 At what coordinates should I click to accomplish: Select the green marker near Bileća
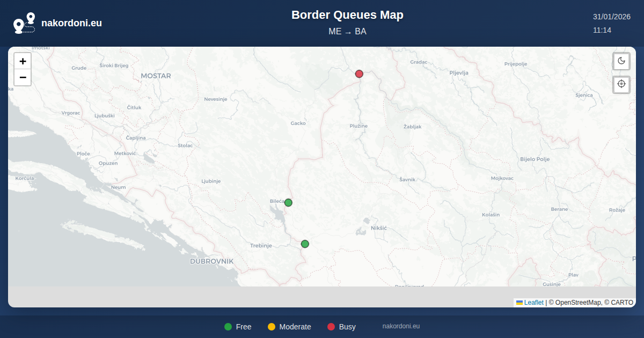(x=288, y=202)
